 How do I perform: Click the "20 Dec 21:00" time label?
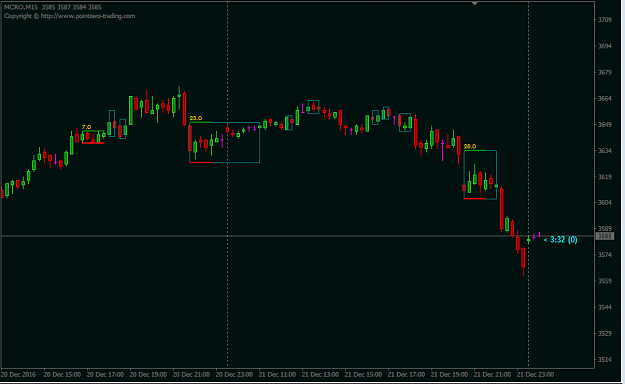point(191,374)
